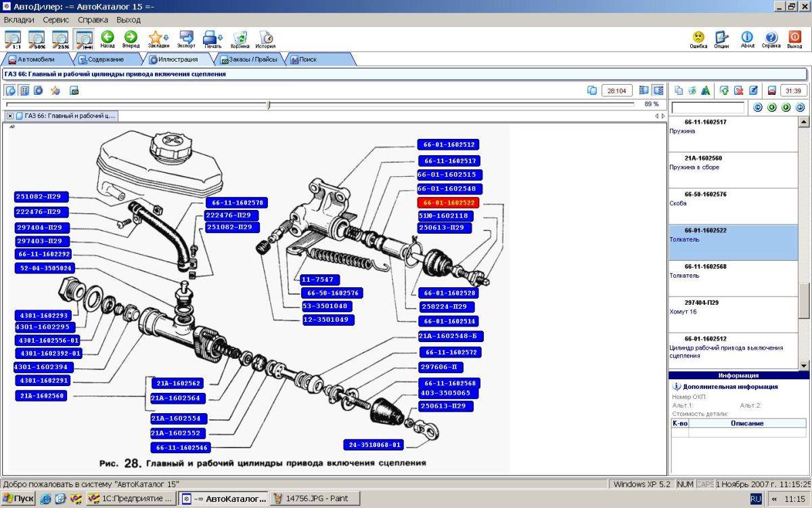Click the illustration zoom slider handle

coord(269,104)
